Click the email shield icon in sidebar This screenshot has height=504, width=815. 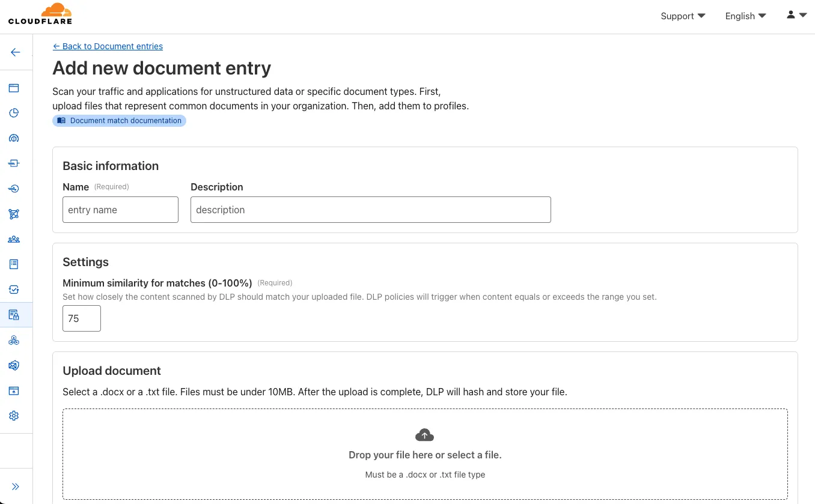coord(14,365)
